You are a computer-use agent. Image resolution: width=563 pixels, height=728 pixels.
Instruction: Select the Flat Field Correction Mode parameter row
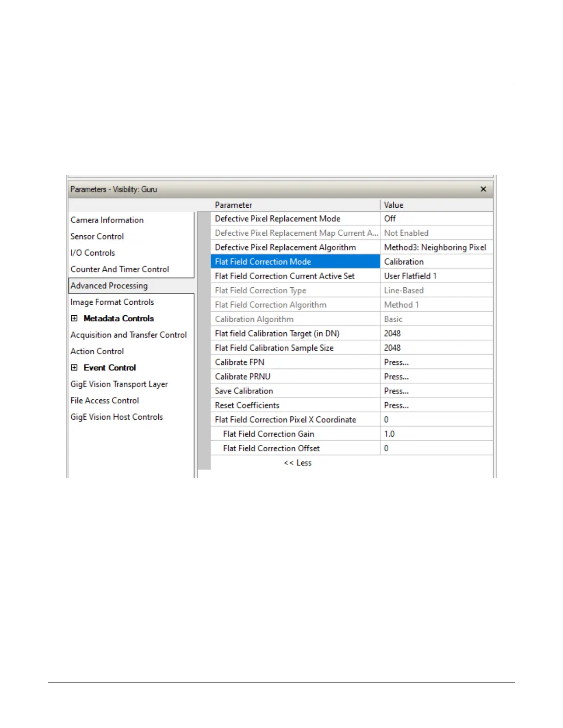(x=295, y=262)
